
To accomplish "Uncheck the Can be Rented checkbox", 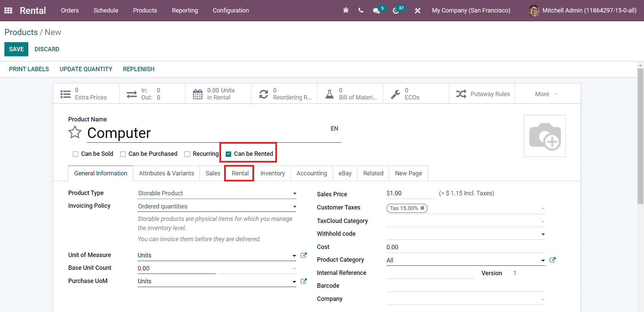I will click(x=228, y=154).
